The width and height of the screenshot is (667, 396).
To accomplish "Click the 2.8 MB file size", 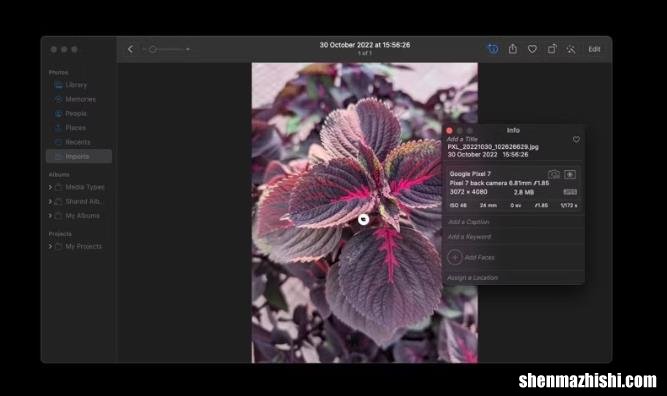I will tap(524, 192).
